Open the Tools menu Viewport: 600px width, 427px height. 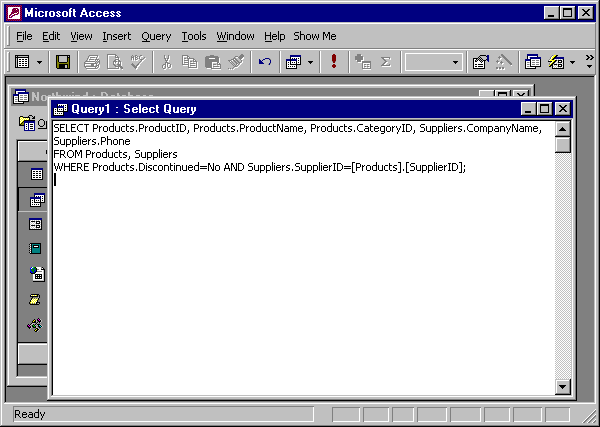click(x=194, y=36)
